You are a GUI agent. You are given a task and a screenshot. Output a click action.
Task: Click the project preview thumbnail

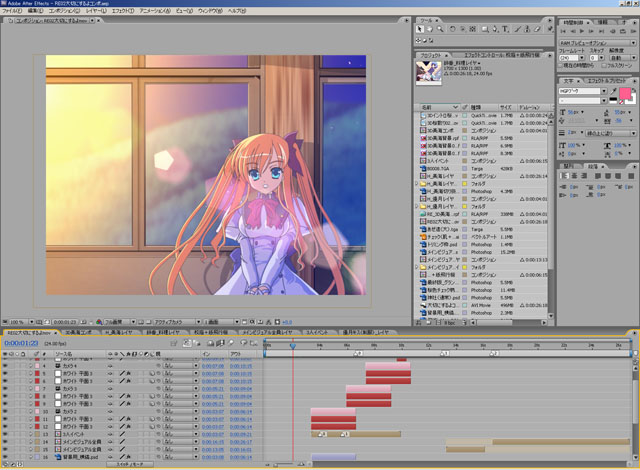click(428, 73)
